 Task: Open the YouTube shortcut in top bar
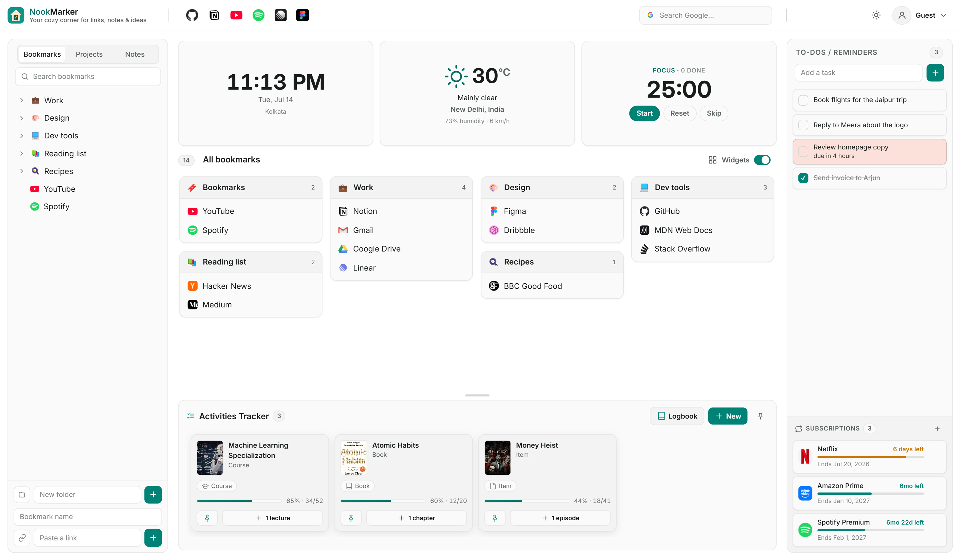click(x=236, y=15)
